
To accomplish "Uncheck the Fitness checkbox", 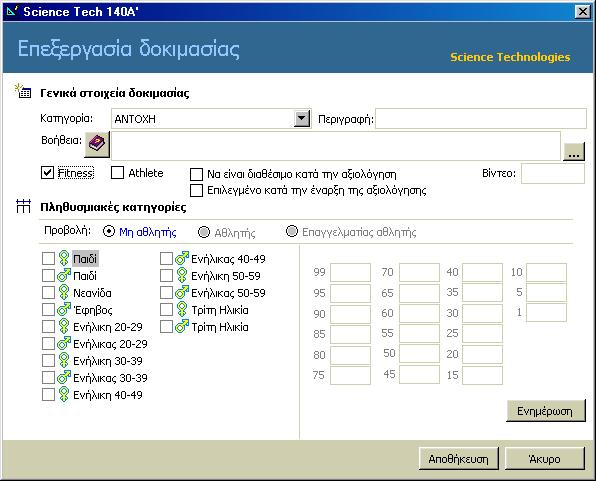I will coord(47,173).
